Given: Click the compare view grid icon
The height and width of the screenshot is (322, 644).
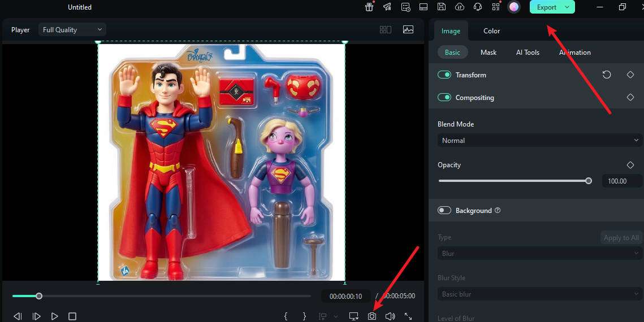Looking at the screenshot, I should 385,29.
